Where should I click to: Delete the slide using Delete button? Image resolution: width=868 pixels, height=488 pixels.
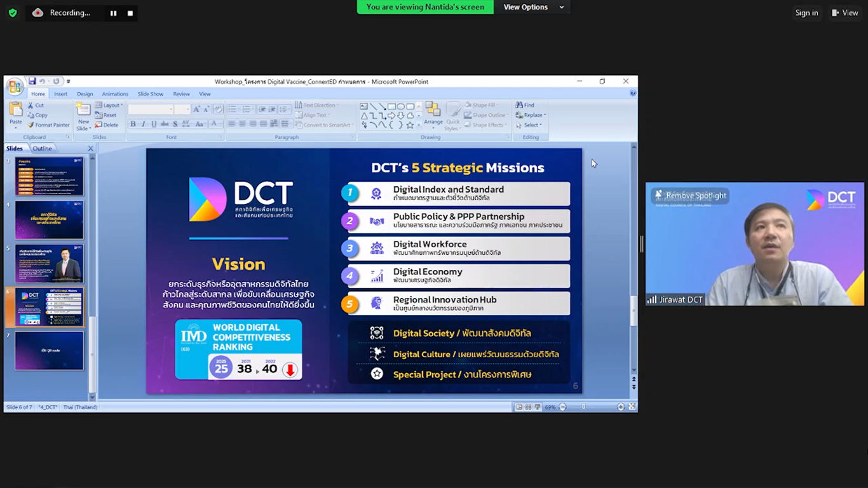pos(107,125)
